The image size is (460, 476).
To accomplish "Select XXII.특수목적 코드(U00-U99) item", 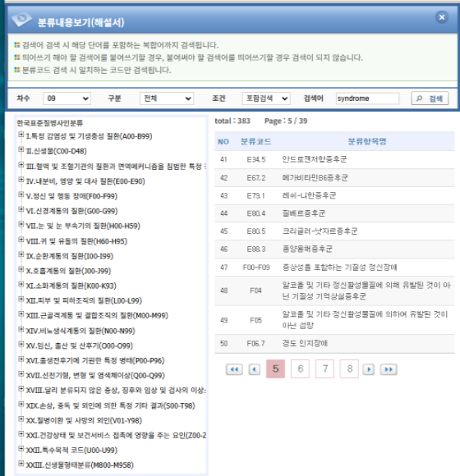I will coord(71,450).
